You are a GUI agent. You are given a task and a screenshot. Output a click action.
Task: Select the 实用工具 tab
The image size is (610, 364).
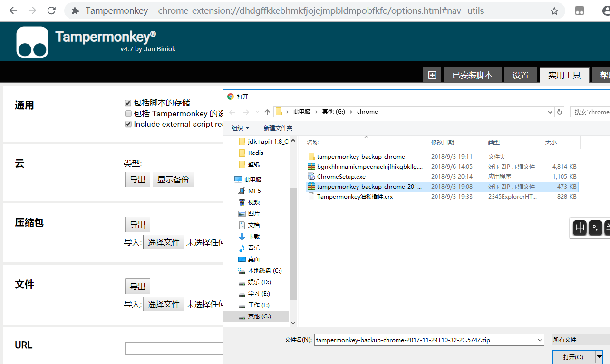[564, 75]
